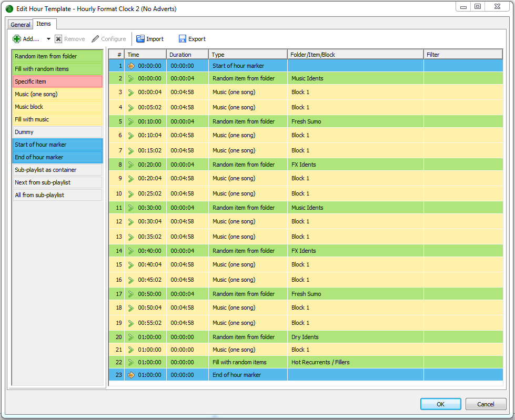Select 'Sub-playlist as container' palette entry
Viewport: 515px width, 420px height.
pyautogui.click(x=57, y=170)
